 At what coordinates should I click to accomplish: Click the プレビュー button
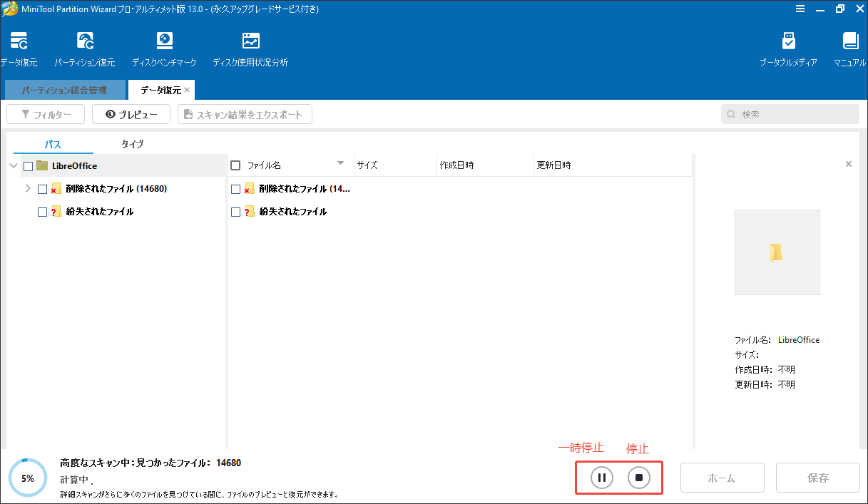point(131,114)
